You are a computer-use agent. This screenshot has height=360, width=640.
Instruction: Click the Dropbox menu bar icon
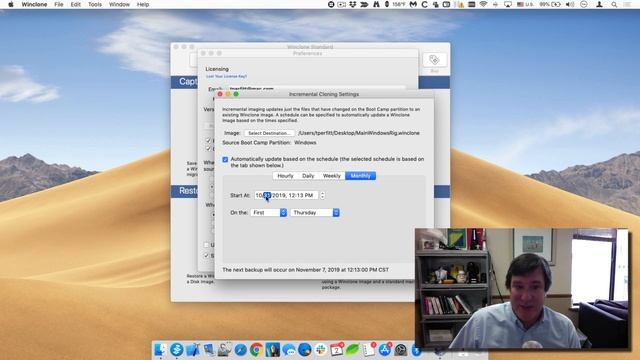tap(352, 4)
